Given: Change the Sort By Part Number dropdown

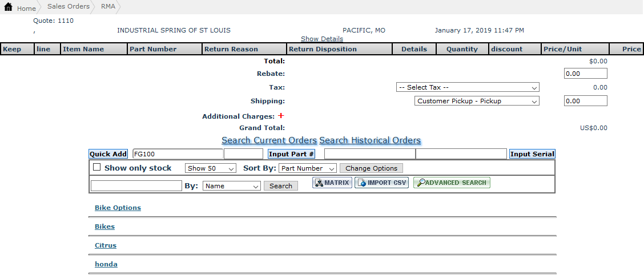Looking at the screenshot, I should [308, 168].
